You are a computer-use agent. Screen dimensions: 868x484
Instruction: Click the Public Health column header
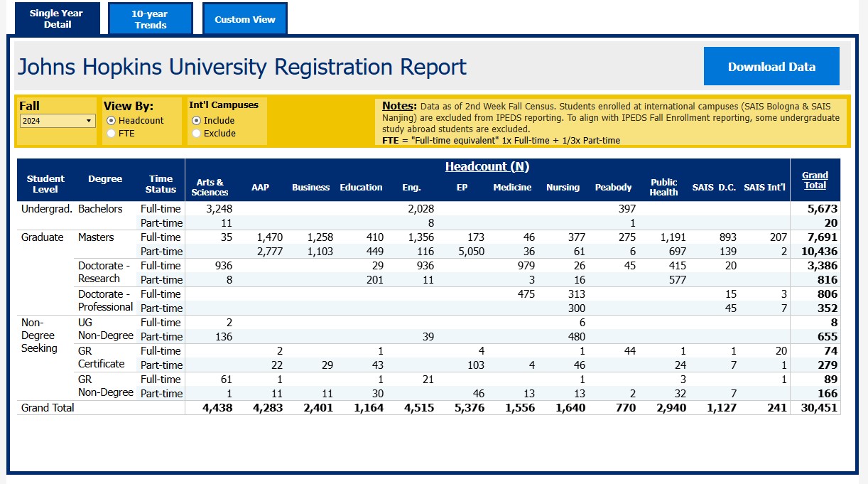(x=663, y=188)
